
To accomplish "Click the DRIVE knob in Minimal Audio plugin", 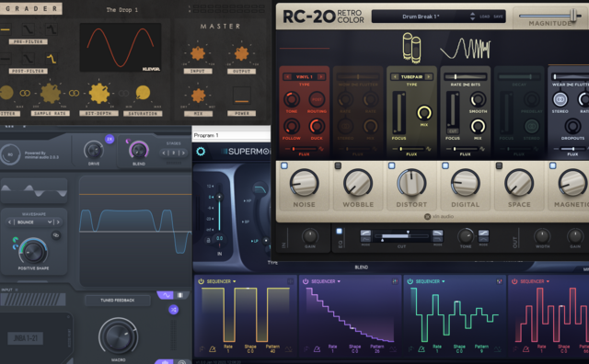I will click(94, 151).
